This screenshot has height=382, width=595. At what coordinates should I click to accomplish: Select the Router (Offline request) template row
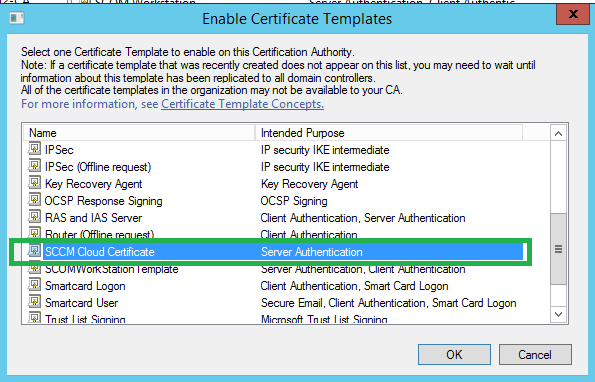click(273, 235)
